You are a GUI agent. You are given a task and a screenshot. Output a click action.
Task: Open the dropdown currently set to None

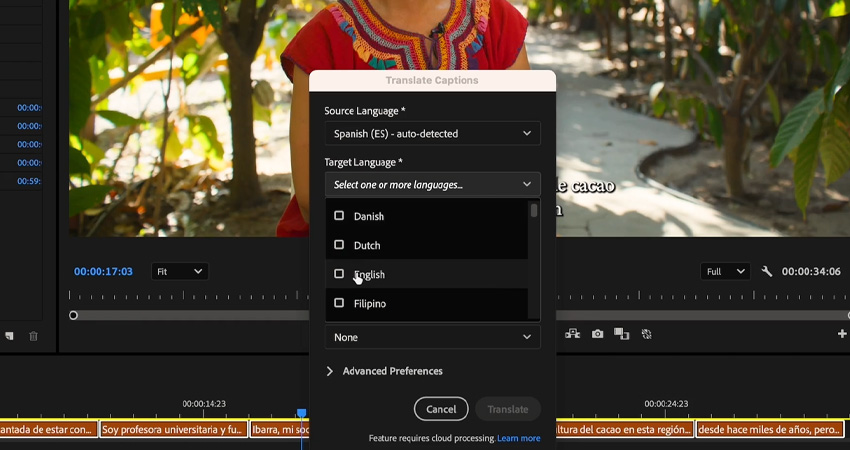432,337
